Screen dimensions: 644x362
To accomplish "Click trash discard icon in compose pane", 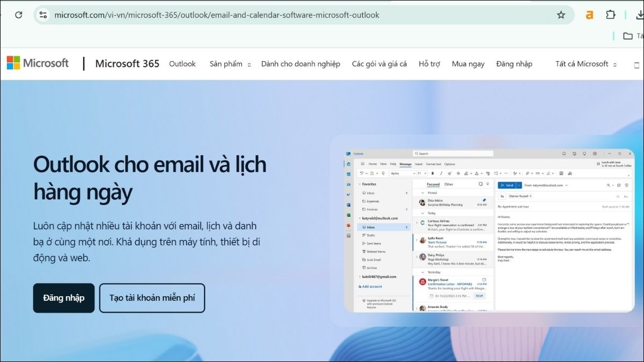I will point(626,185).
